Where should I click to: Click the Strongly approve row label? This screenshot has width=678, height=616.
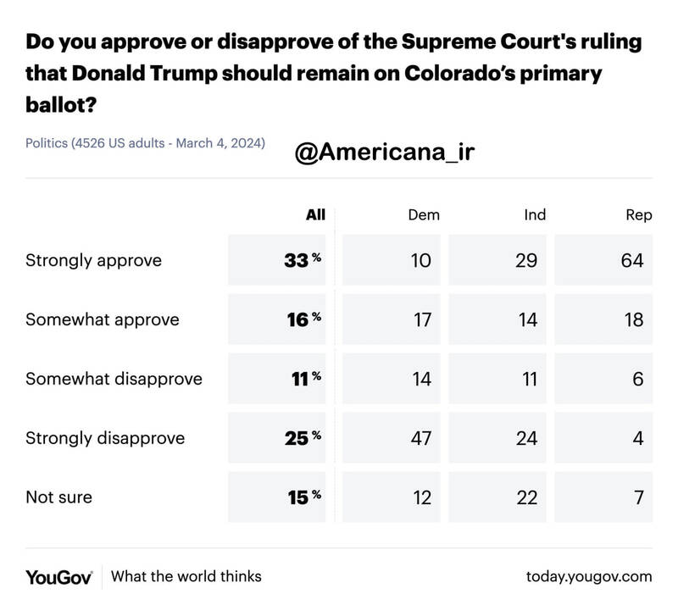click(x=93, y=260)
